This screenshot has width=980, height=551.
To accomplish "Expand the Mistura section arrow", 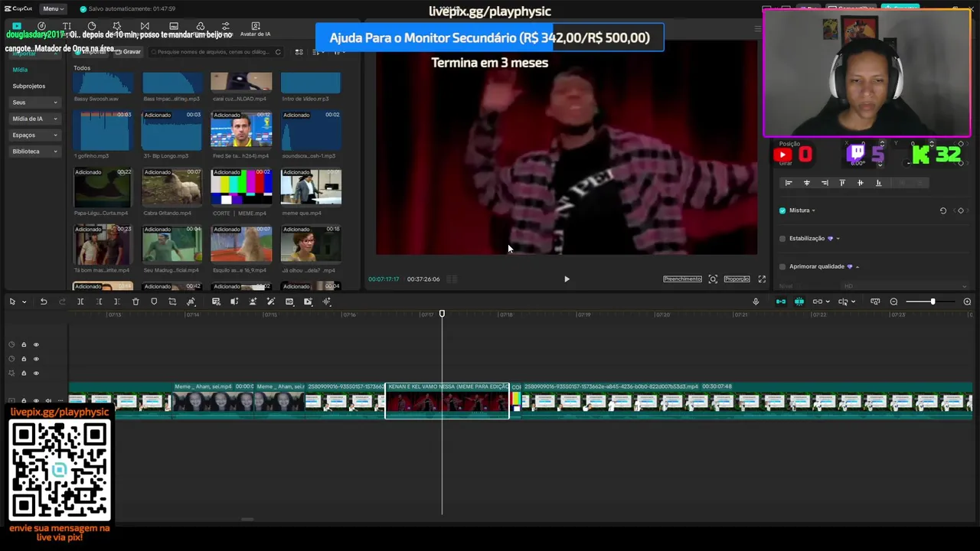I will pos(813,210).
